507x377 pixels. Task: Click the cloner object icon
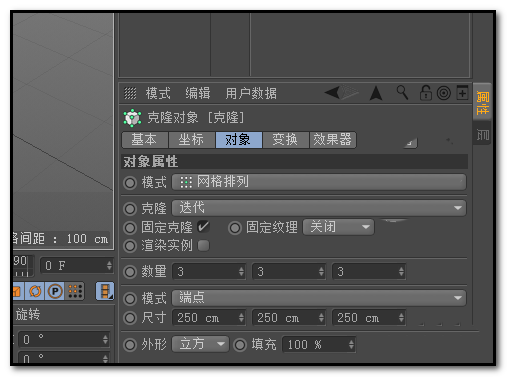(132, 118)
